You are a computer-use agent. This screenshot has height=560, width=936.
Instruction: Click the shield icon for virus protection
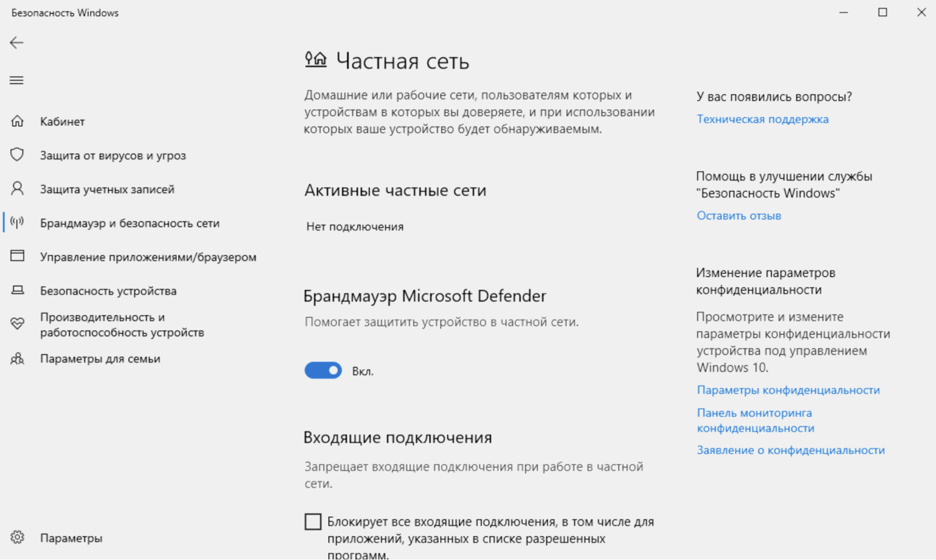tap(17, 155)
